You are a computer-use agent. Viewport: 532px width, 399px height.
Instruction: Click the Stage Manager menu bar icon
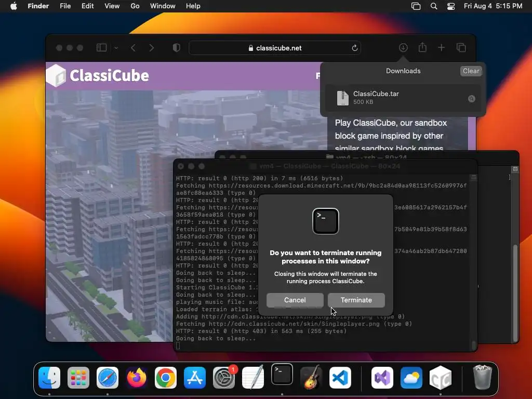click(x=416, y=6)
